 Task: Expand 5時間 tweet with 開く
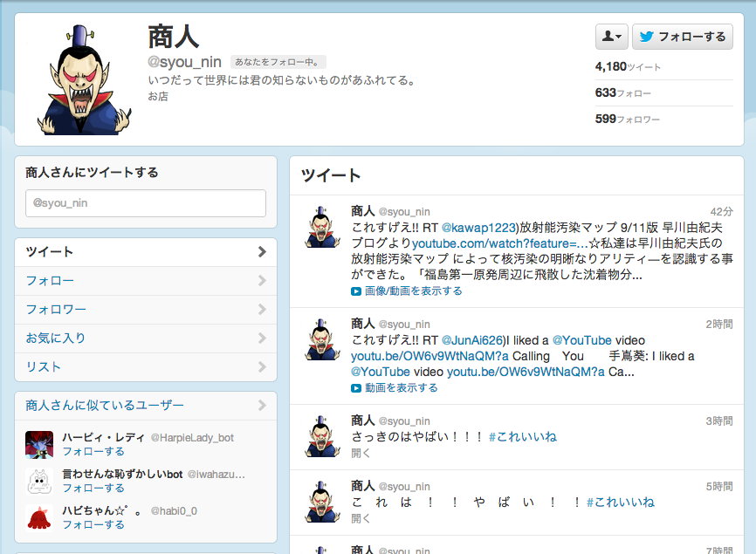361,518
